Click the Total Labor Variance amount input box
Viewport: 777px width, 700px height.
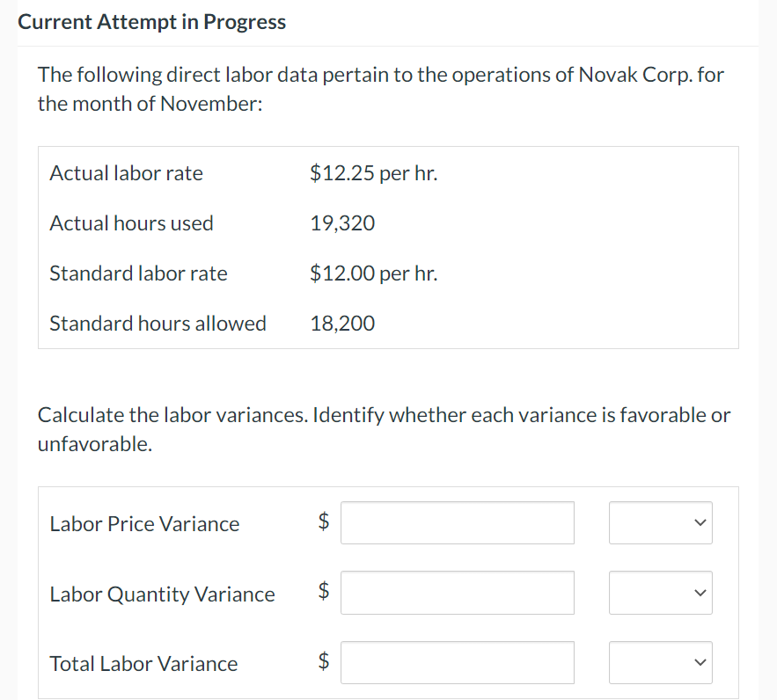(457, 662)
